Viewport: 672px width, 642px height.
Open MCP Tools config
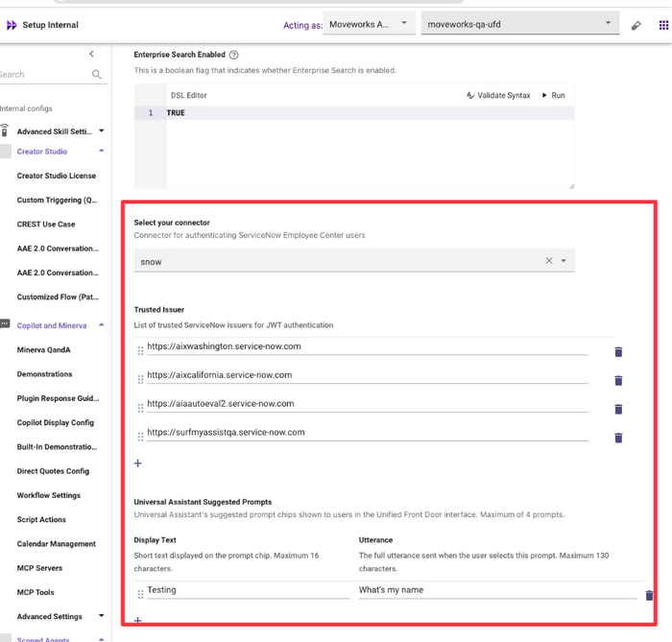(36, 592)
